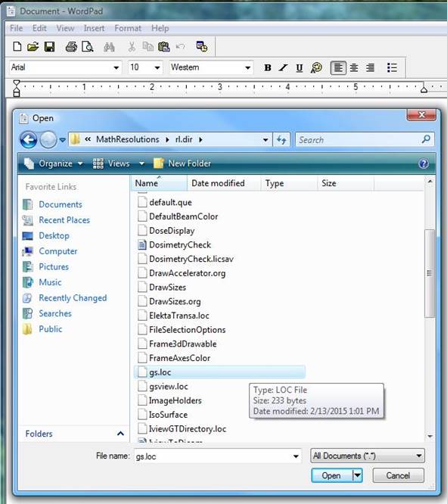Image resolution: width=447 pixels, height=504 pixels.
Task: Select Center alignment button
Action: (x=354, y=68)
